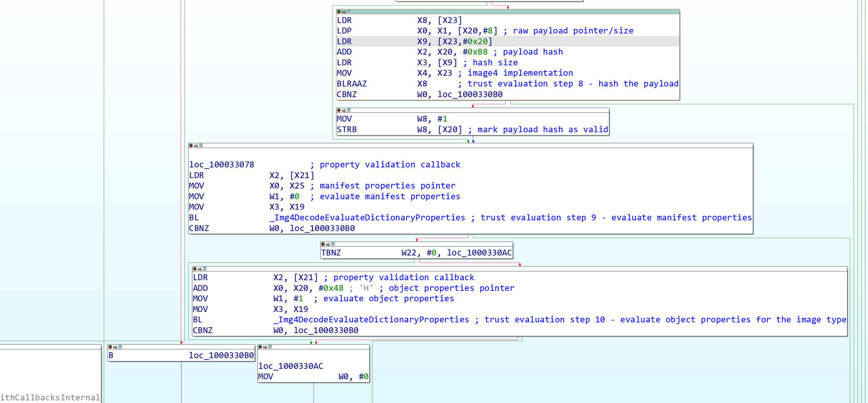Follow loc_1000330B0 in the first CBNZ instruction
Screen dimensions: 868x403
[470, 95]
